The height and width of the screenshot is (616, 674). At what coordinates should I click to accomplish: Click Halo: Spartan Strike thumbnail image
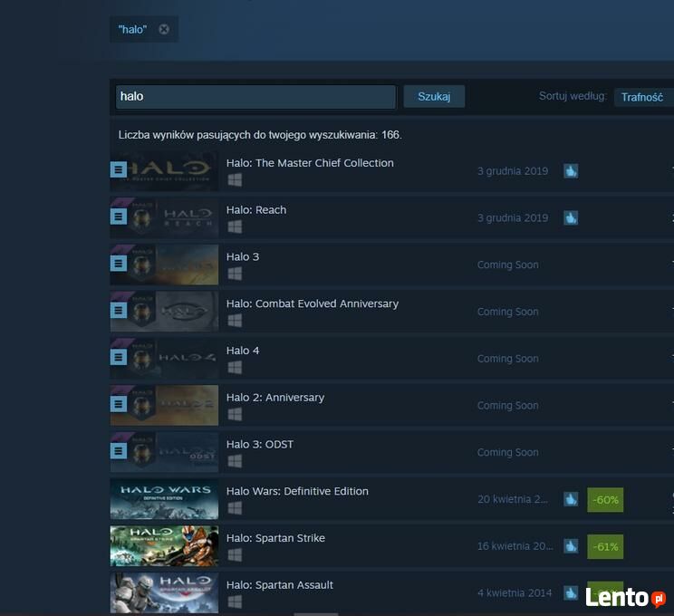[x=164, y=546]
